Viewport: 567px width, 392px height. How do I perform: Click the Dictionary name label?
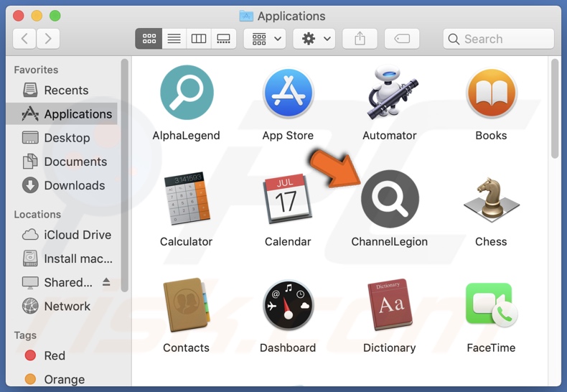point(390,348)
